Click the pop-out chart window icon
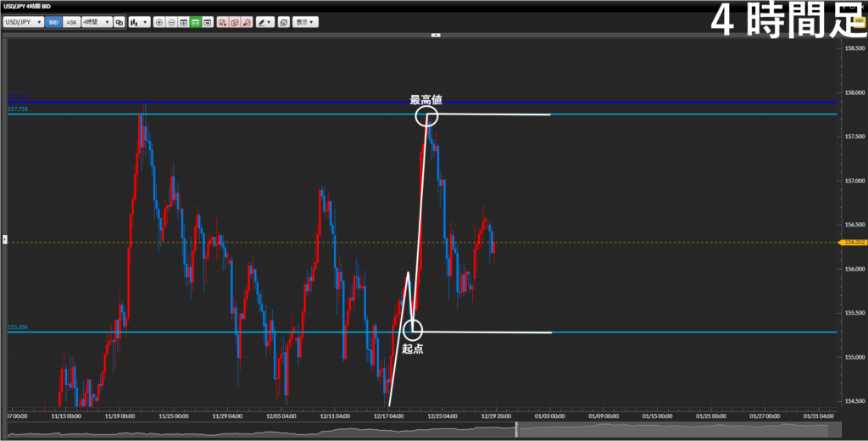The image size is (868, 441). 283,22
